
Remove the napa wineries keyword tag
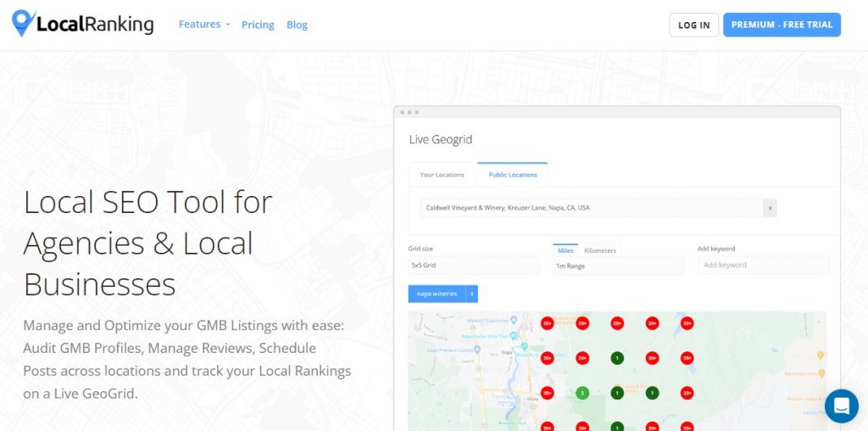(x=472, y=294)
